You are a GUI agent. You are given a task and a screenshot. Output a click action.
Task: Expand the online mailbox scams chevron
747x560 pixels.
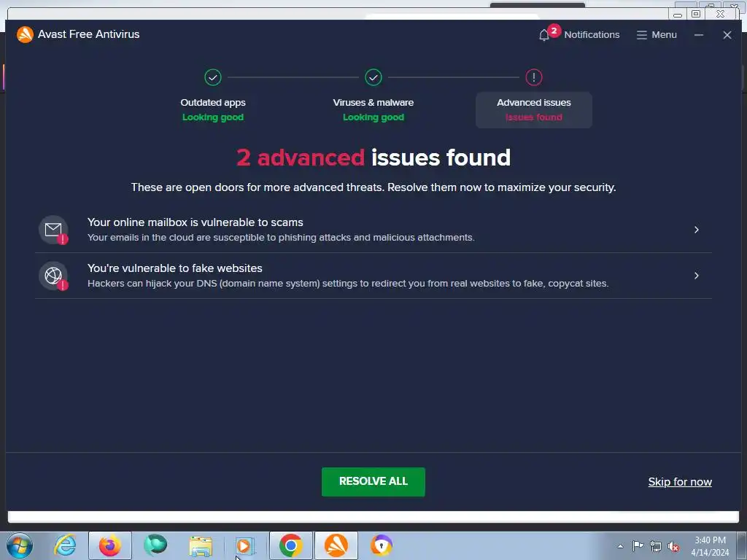point(697,230)
